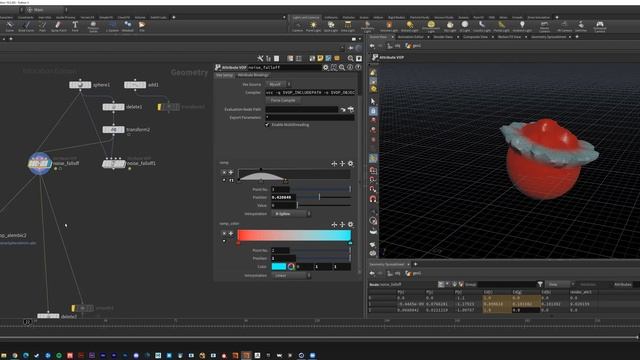
Task: Open the B-Spline Interpolation dropdown
Action: [291, 213]
